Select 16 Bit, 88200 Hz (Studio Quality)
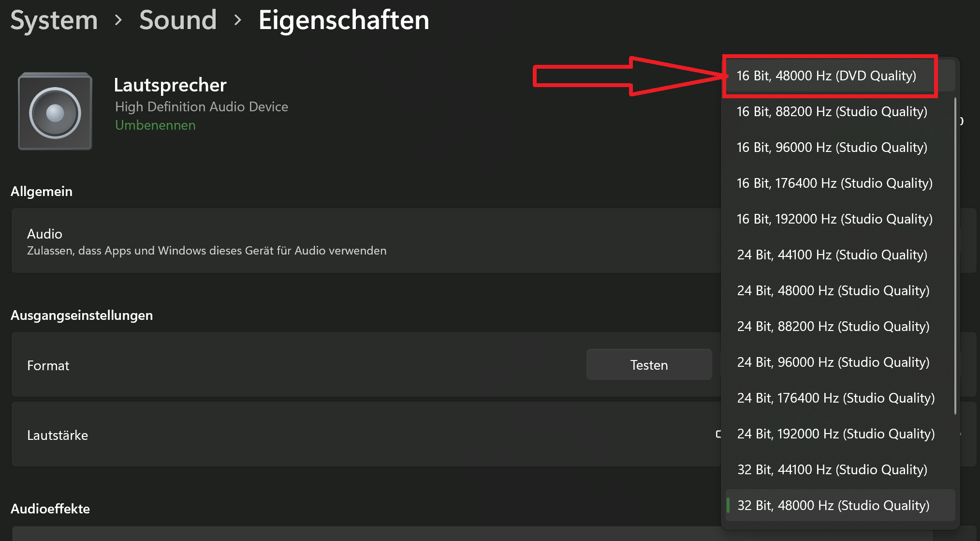The width and height of the screenshot is (980, 541). pyautogui.click(x=832, y=112)
